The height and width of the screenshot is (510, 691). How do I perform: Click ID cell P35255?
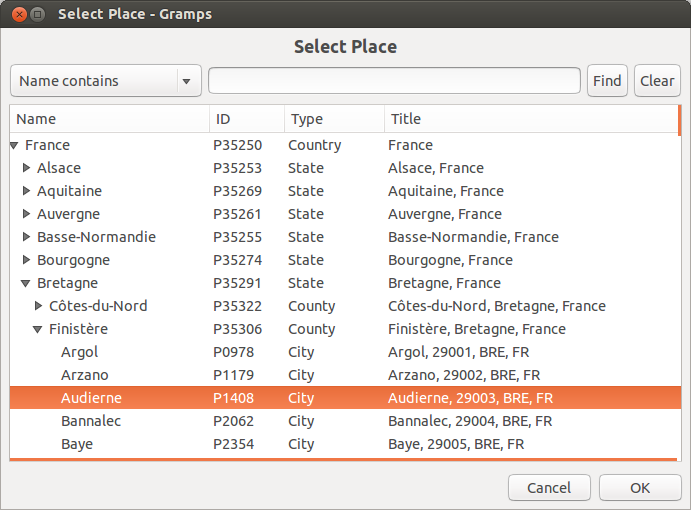[238, 237]
